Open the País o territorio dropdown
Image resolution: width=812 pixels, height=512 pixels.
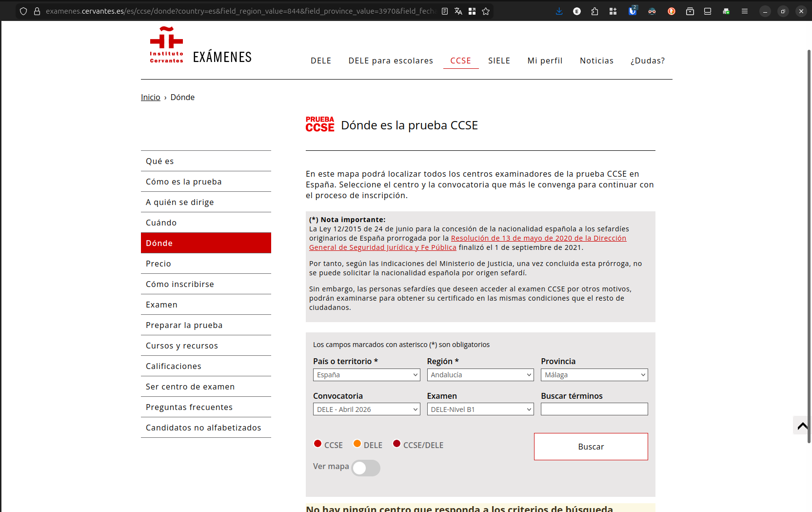pos(366,375)
